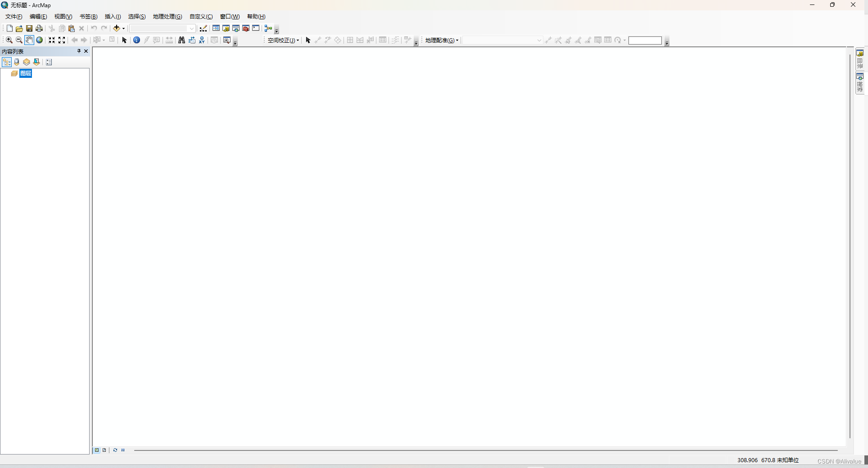Screen dimensions: 868x468
Task: Open the docked Catalog (目录) side tab
Action: pyautogui.click(x=860, y=59)
